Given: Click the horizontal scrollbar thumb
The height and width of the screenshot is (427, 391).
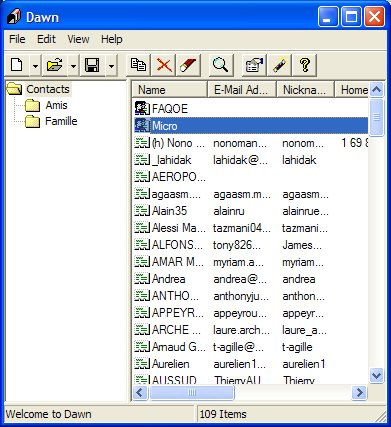Looking at the screenshot, I should click(x=192, y=392).
